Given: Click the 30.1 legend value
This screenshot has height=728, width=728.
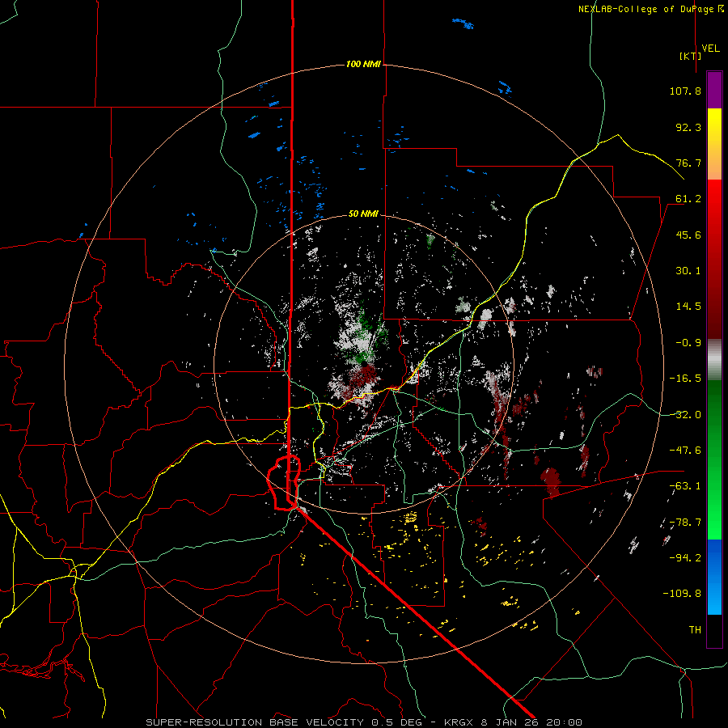Looking at the screenshot, I should [688, 271].
